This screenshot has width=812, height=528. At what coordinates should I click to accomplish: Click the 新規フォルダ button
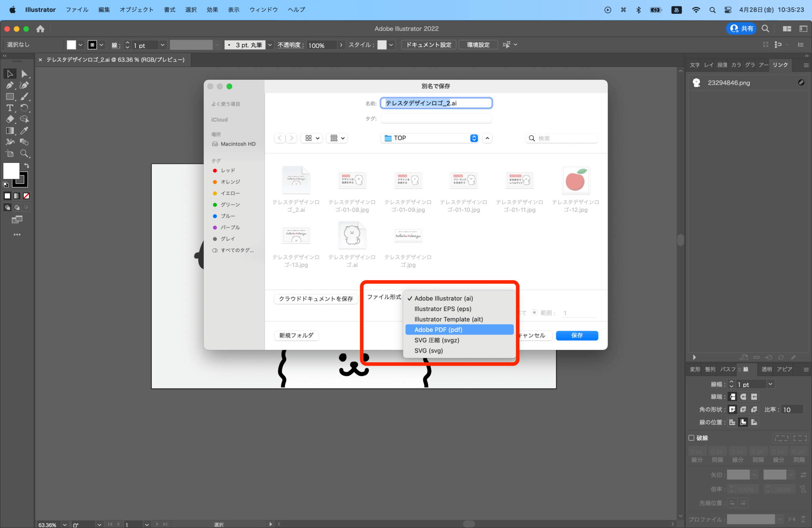click(x=296, y=335)
